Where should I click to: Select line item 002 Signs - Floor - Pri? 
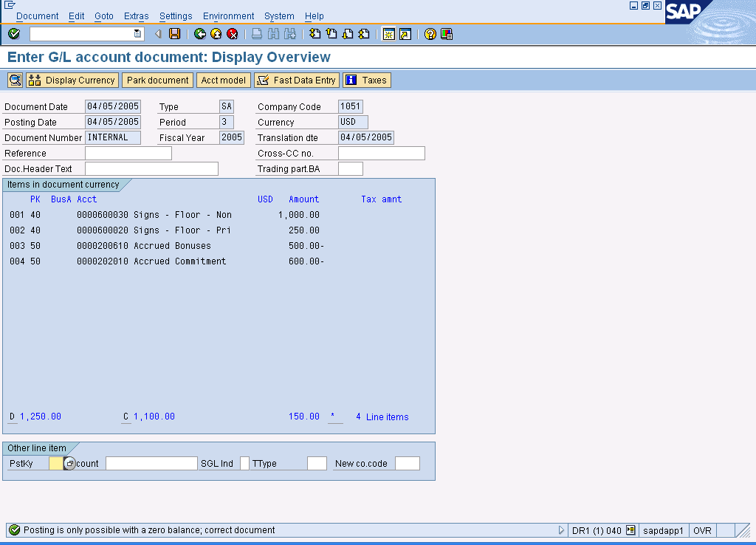click(165, 230)
